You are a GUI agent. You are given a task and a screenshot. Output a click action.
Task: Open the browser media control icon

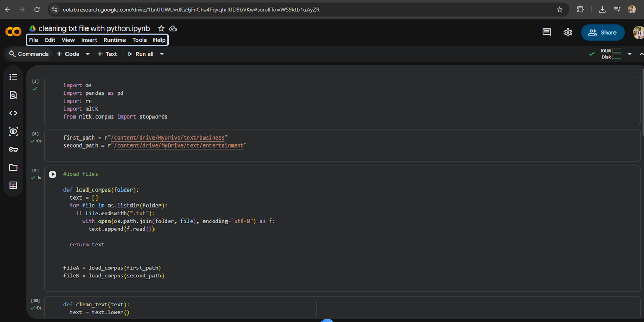click(616, 9)
